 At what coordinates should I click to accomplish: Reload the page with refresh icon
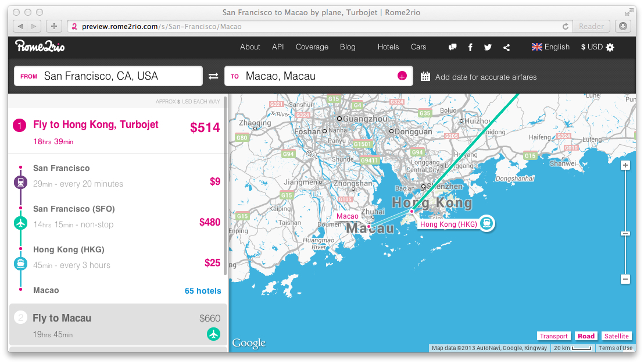[x=566, y=26]
